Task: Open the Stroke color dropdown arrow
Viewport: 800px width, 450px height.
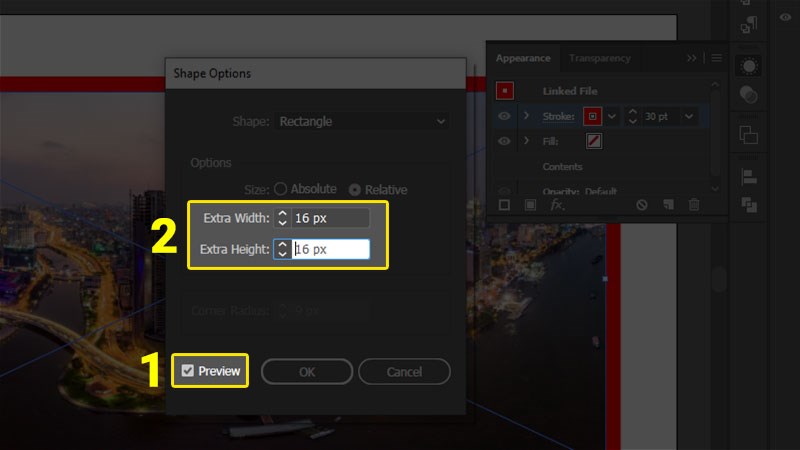Action: (x=612, y=116)
